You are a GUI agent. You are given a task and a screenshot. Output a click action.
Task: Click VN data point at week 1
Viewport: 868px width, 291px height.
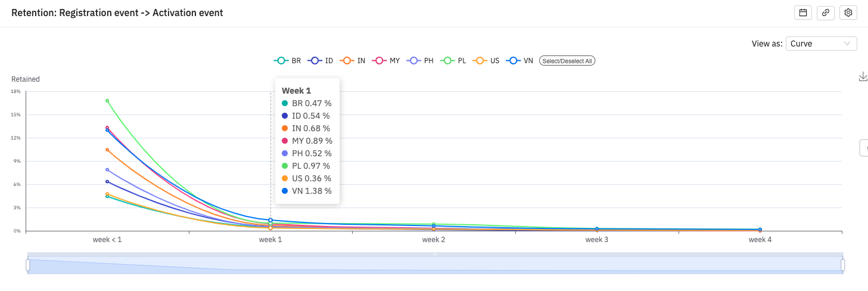pos(270,220)
